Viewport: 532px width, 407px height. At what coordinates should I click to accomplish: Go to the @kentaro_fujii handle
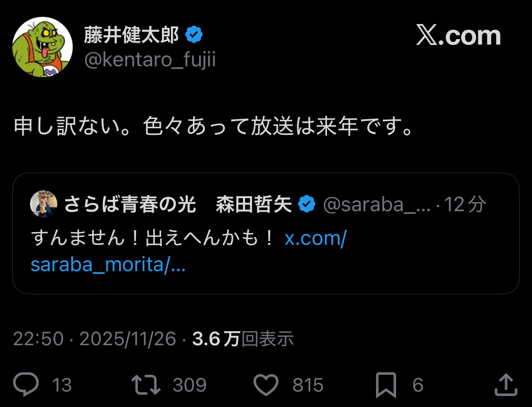(150, 59)
